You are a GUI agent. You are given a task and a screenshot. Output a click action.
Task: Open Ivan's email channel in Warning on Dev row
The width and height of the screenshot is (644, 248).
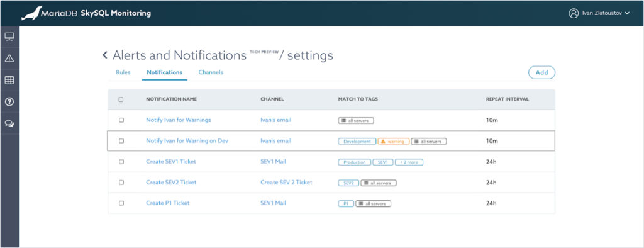click(x=275, y=140)
